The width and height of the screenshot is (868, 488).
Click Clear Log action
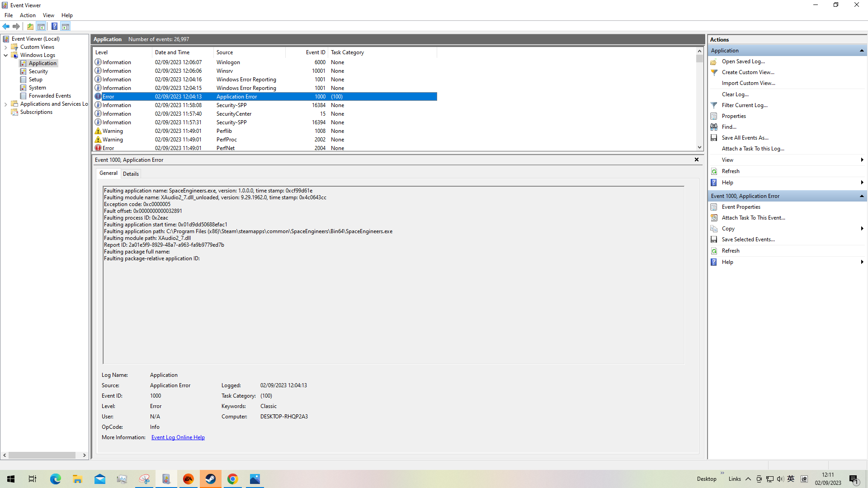[735, 94]
